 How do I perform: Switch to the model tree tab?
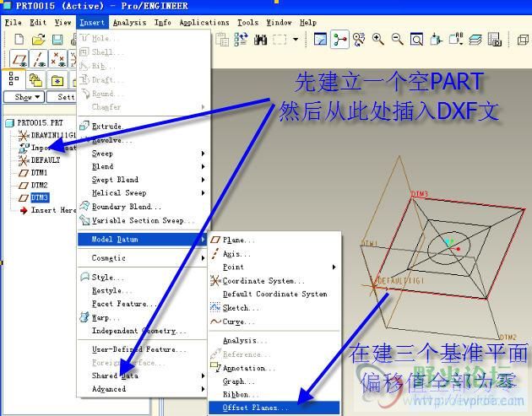(x=14, y=78)
